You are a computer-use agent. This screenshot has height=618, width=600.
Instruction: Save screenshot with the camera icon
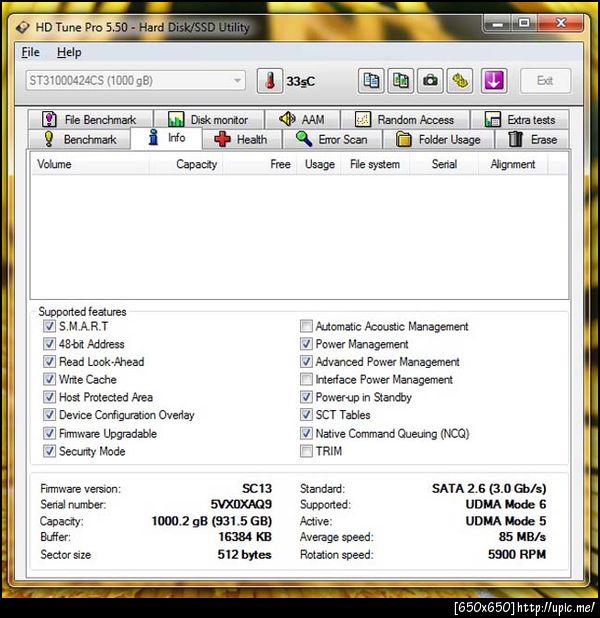430,81
